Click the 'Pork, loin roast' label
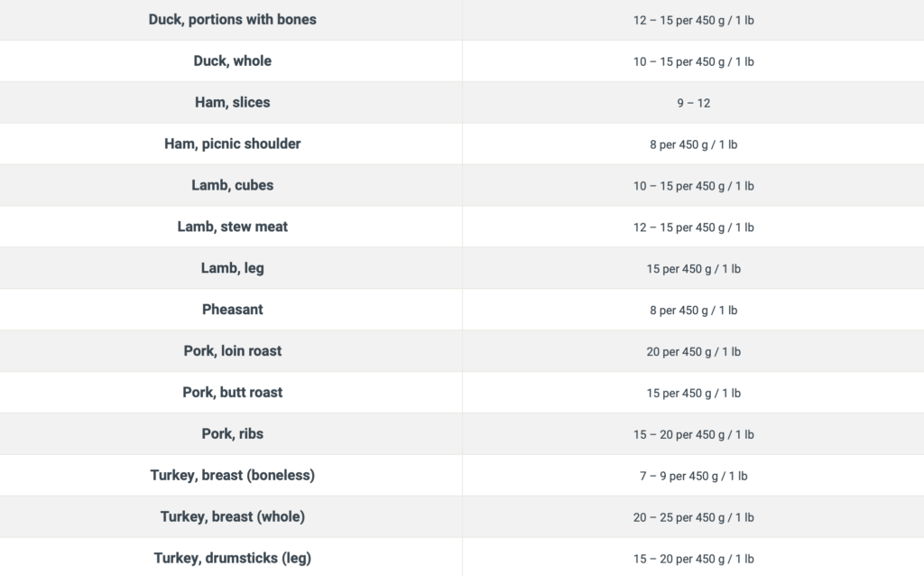 (x=232, y=351)
